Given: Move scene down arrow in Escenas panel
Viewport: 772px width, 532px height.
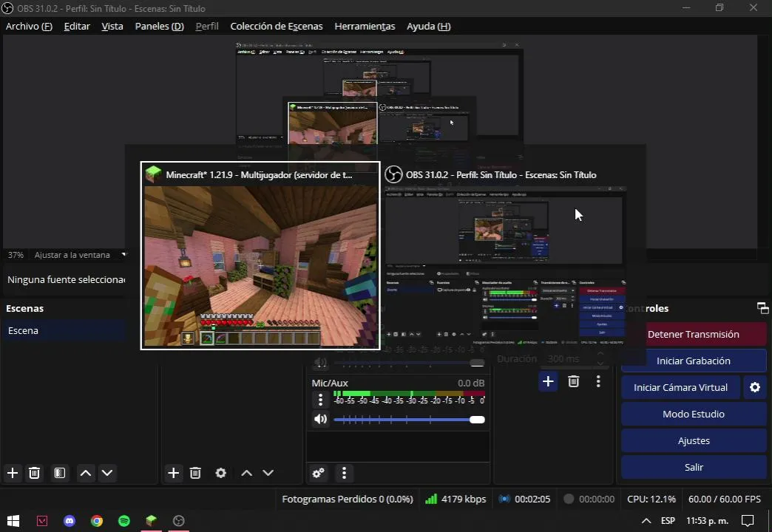Looking at the screenshot, I should 106,473.
